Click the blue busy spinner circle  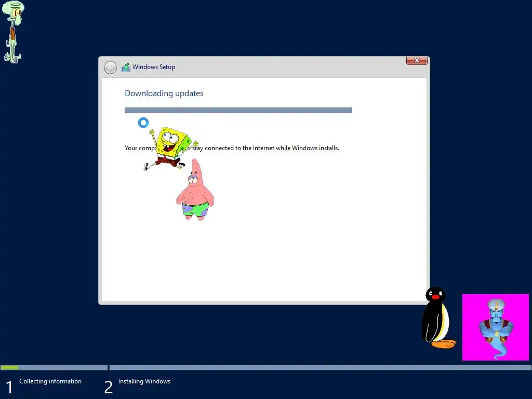click(143, 123)
